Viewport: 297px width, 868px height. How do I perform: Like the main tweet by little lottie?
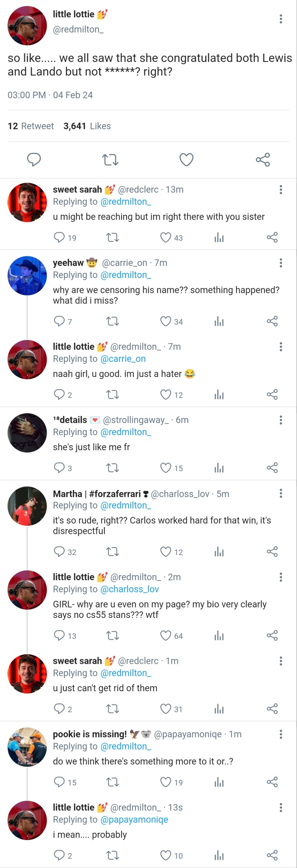(x=186, y=160)
